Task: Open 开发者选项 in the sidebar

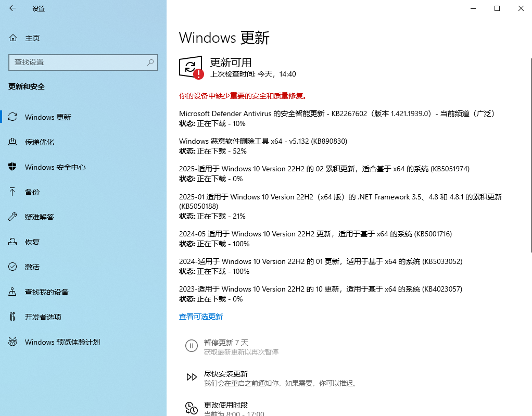Action: 83,317
